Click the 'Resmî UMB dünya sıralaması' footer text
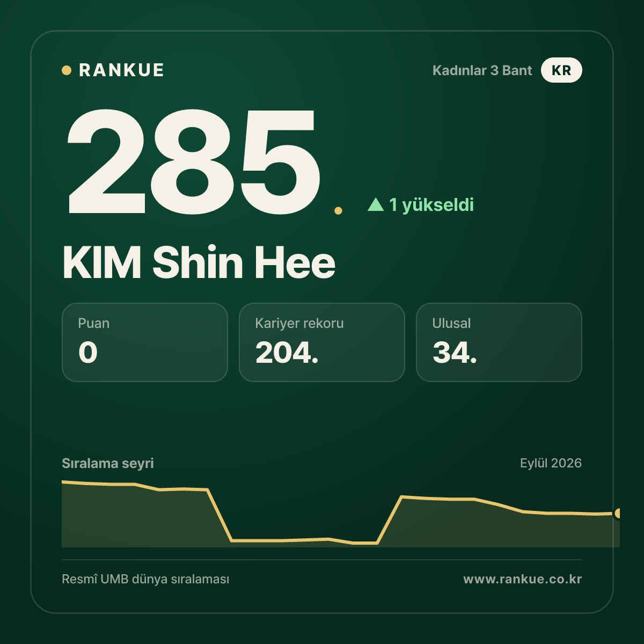 pyautogui.click(x=145, y=580)
